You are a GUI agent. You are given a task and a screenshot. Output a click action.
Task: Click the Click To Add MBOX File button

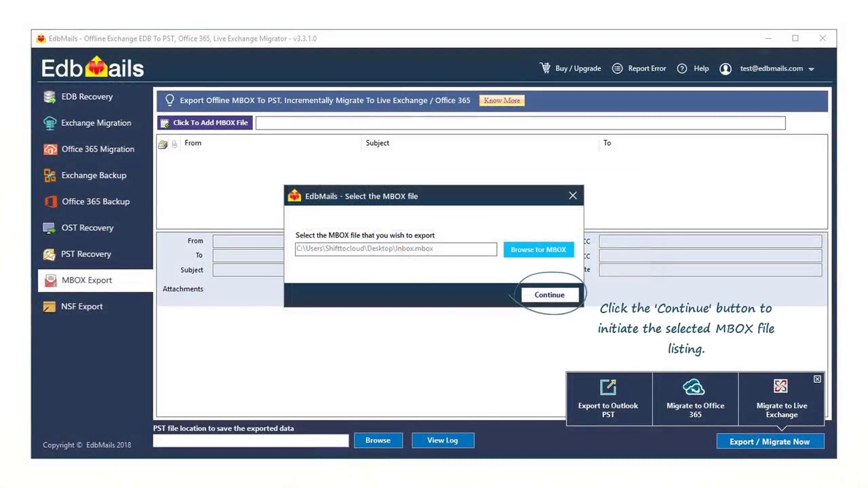pyautogui.click(x=205, y=123)
